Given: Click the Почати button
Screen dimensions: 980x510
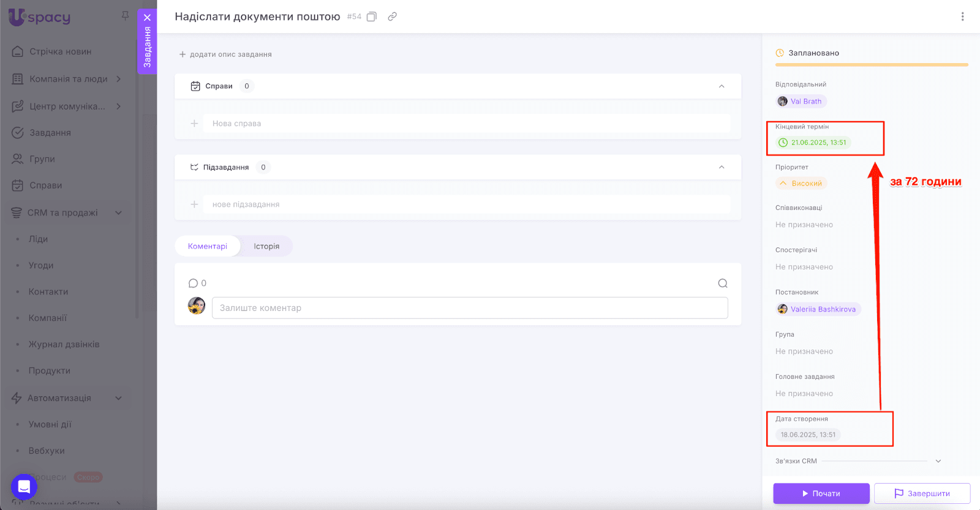Looking at the screenshot, I should pyautogui.click(x=821, y=493).
